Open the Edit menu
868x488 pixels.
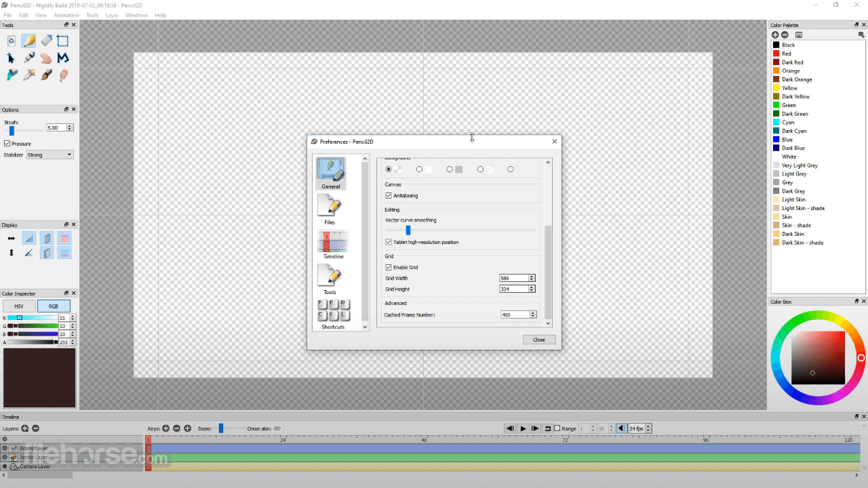pos(24,15)
